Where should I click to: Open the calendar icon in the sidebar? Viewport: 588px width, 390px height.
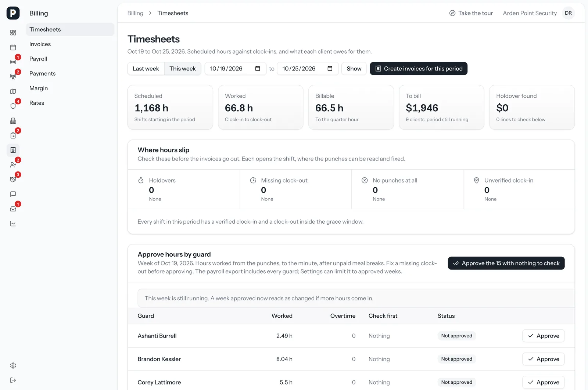click(13, 47)
